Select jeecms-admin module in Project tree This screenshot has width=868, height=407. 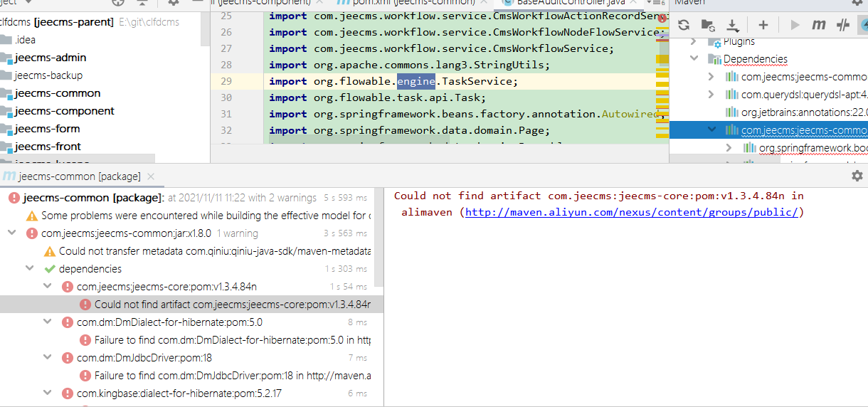coord(50,58)
